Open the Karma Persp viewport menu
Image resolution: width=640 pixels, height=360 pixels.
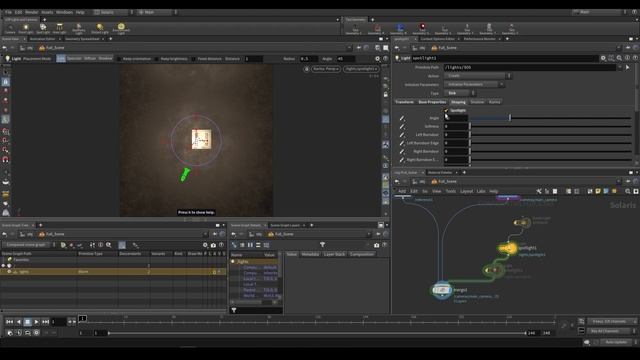point(326,69)
